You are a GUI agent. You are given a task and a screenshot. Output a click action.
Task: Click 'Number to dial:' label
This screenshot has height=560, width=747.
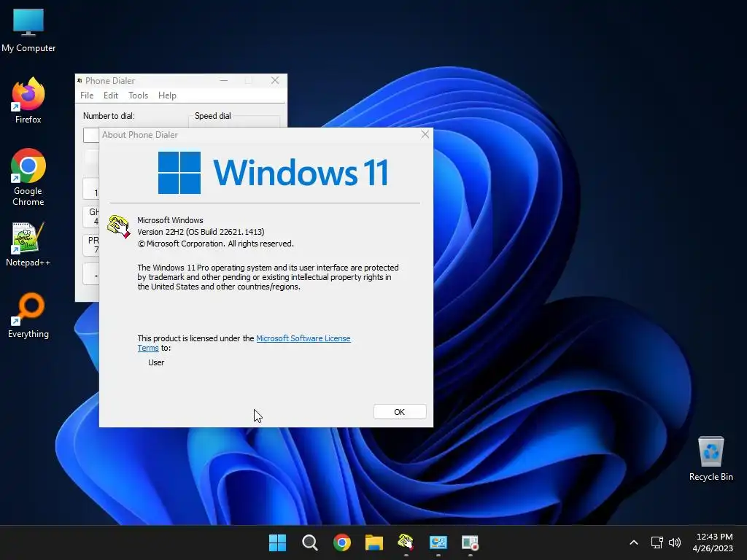[109, 116]
